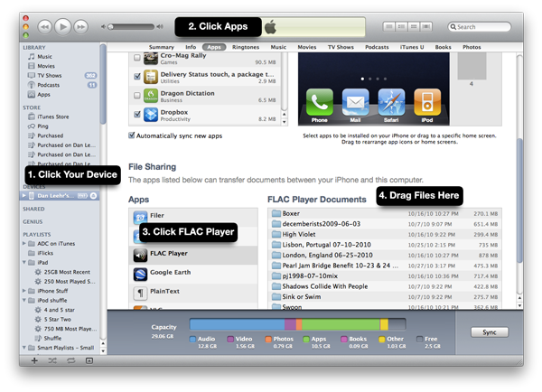Expand ADC on iTunes playlist folder
542x392 pixels.
pyautogui.click(x=23, y=243)
